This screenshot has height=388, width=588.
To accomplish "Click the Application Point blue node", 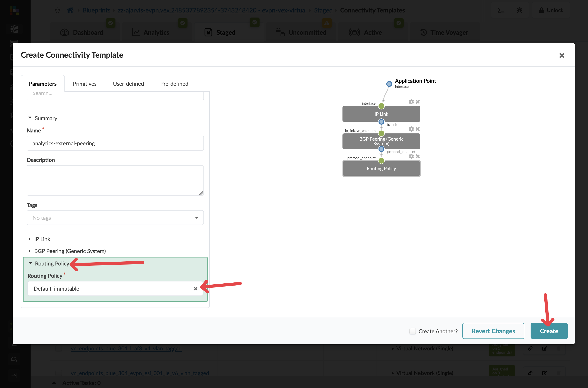I will [x=389, y=84].
